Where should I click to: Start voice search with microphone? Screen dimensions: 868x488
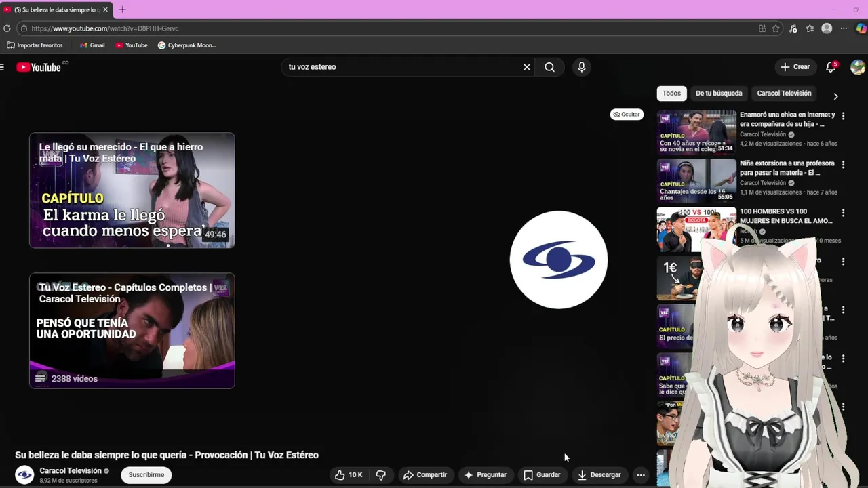[x=581, y=67]
